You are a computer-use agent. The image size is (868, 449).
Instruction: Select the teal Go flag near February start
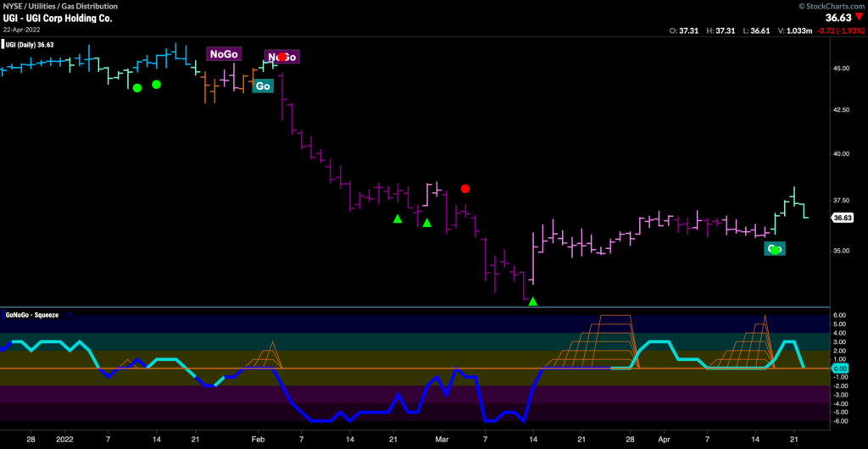coord(263,86)
